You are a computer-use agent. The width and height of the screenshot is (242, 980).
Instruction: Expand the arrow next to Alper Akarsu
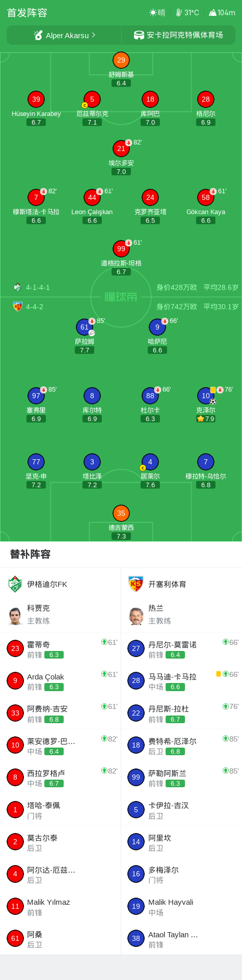[94, 35]
